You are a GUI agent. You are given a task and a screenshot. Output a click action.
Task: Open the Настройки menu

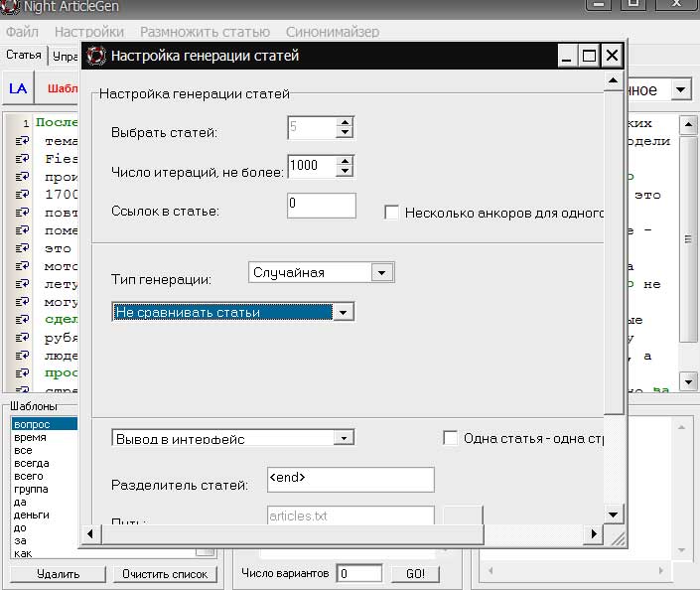pyautogui.click(x=89, y=32)
